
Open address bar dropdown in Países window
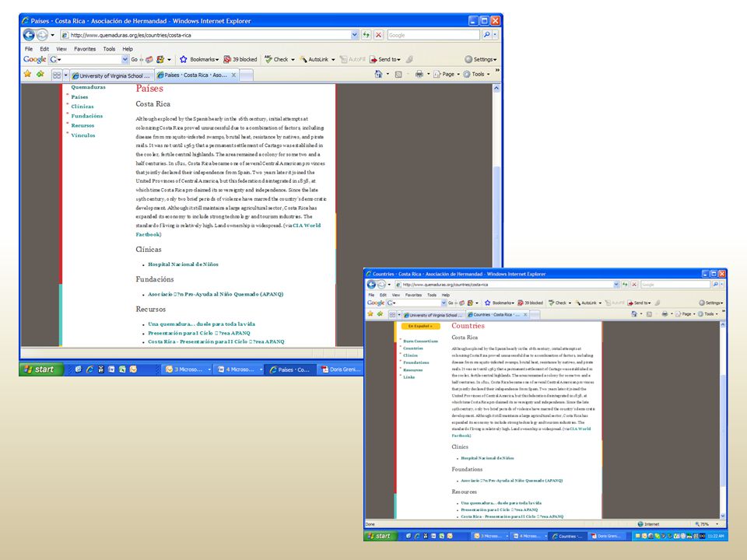coord(355,35)
